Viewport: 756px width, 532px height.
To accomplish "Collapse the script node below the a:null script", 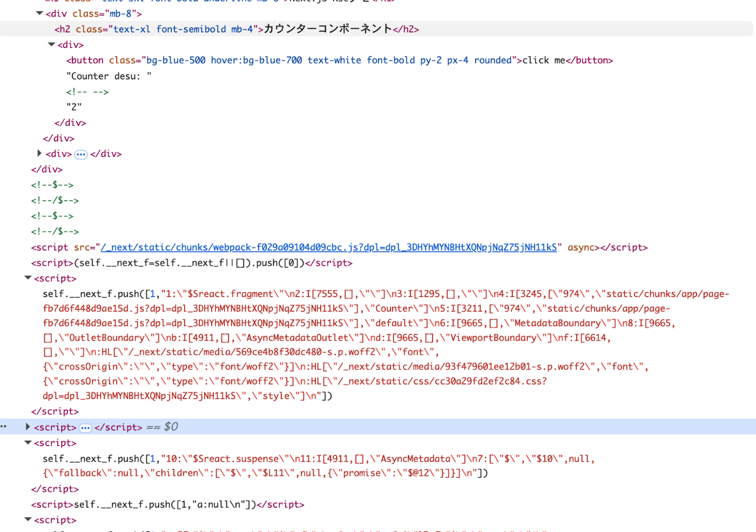I will [28, 520].
